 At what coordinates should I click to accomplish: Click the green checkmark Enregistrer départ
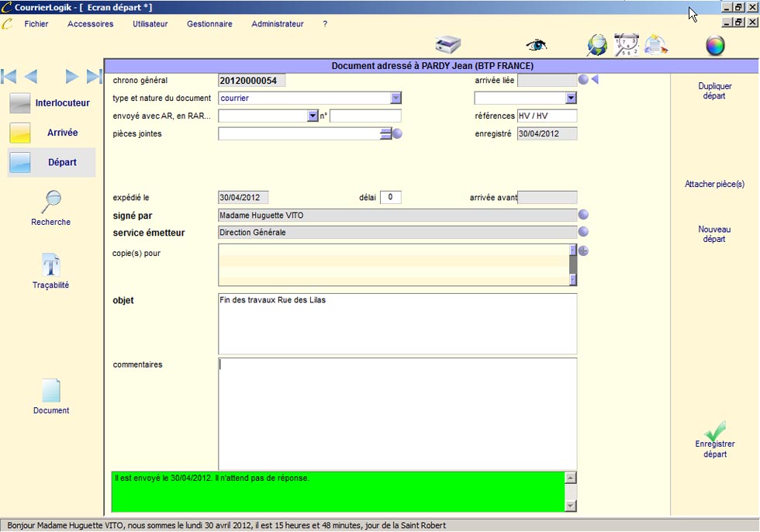pos(715,432)
